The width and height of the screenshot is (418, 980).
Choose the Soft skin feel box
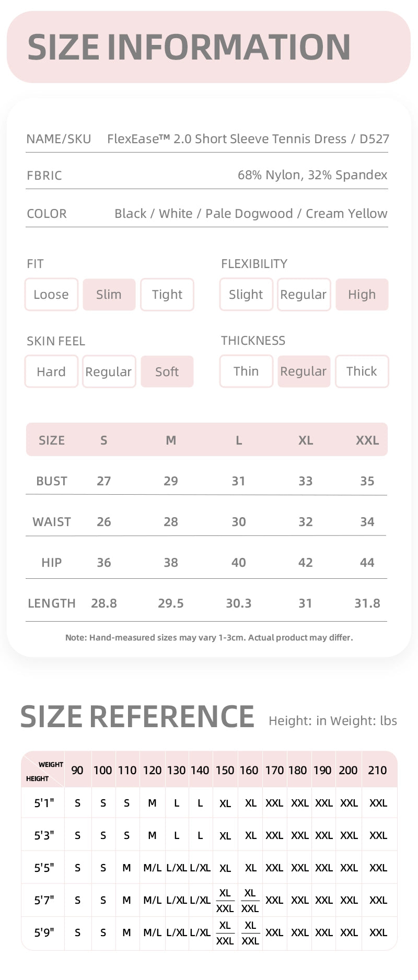click(167, 371)
